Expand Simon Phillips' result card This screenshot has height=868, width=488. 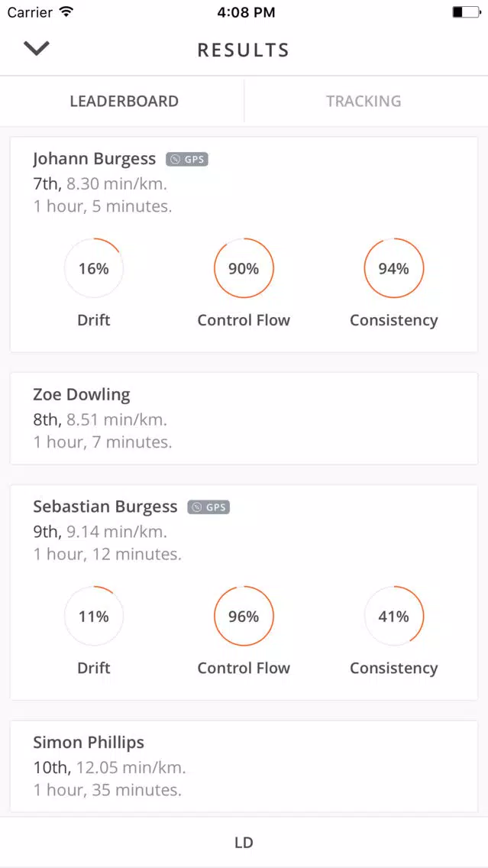244,766
